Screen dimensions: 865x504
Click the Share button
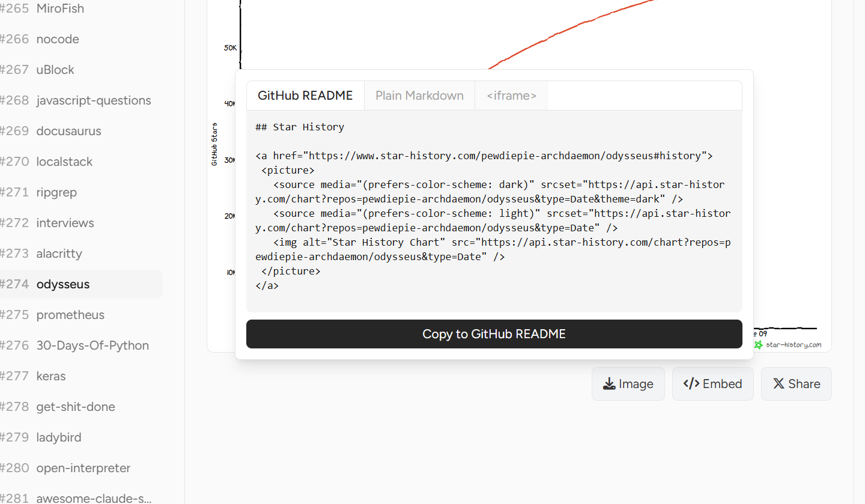tap(797, 384)
